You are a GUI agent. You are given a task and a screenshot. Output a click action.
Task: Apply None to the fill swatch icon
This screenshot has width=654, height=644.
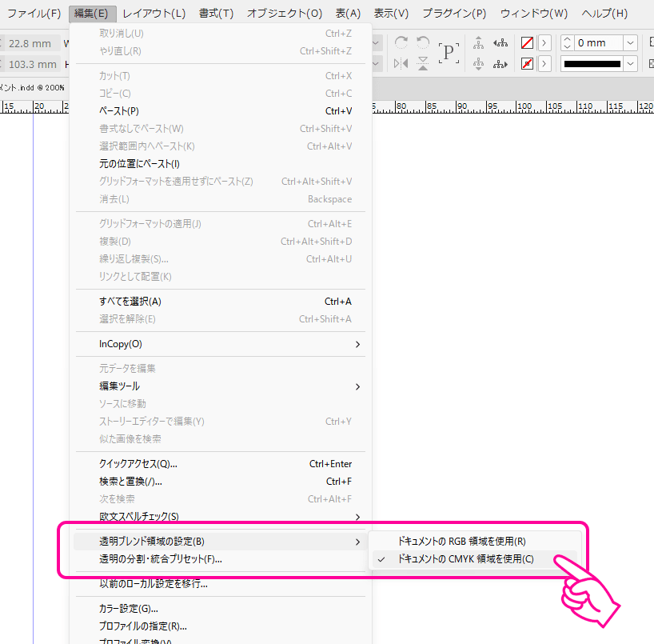click(527, 42)
